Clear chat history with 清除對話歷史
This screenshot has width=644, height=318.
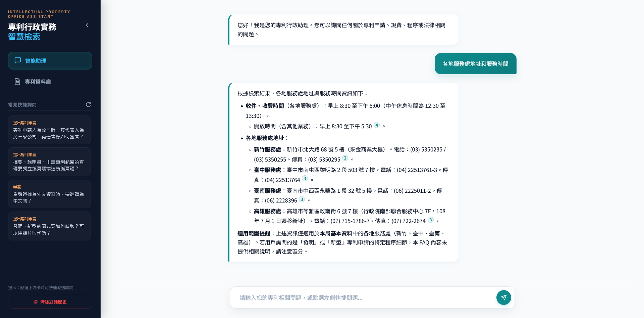click(50, 302)
